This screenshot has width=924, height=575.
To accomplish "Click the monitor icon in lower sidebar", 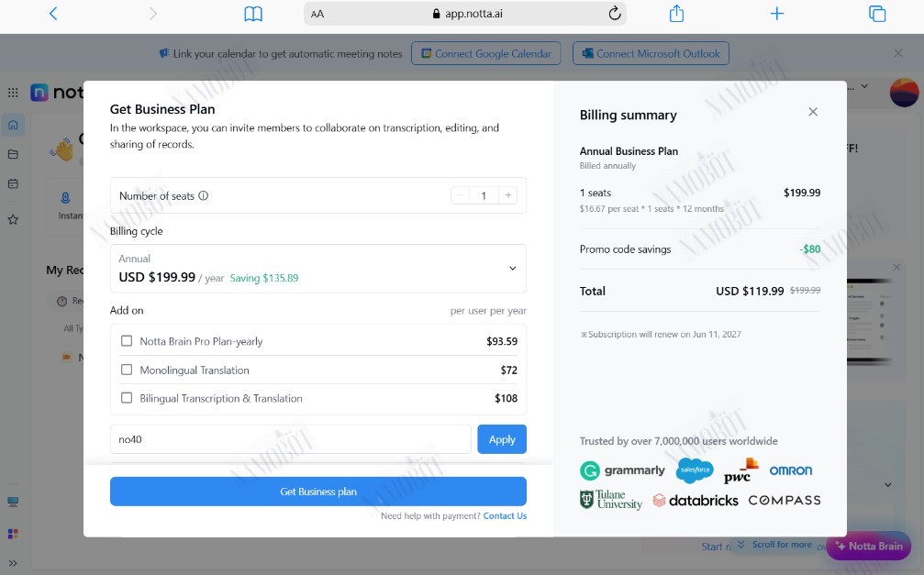I will 13,502.
